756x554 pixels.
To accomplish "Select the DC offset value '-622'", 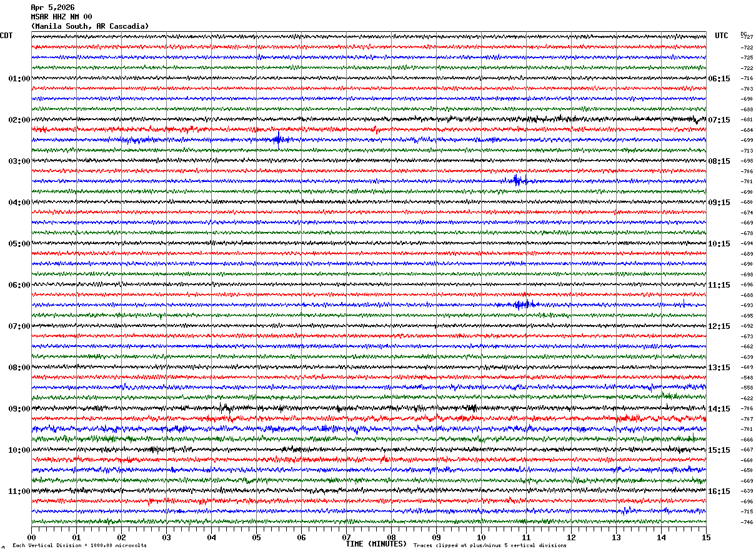I will click(747, 398).
